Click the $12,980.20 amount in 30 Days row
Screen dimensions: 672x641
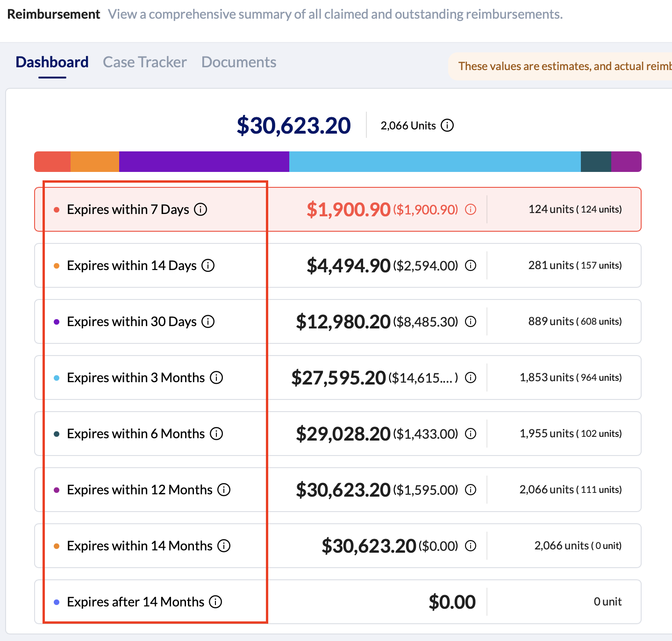pos(343,322)
